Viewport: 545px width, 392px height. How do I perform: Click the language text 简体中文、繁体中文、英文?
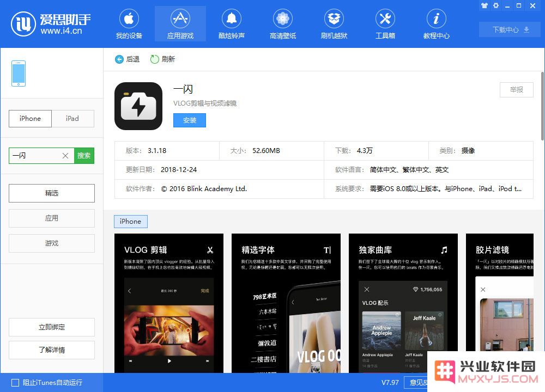click(409, 170)
